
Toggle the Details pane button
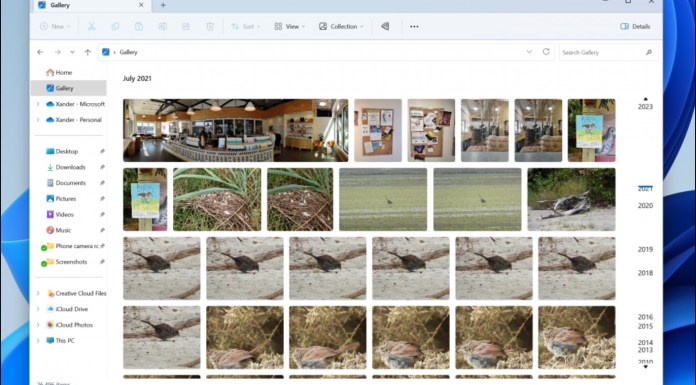[635, 27]
